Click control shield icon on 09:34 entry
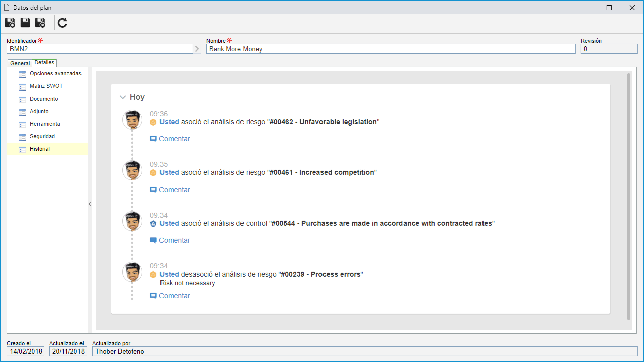This screenshot has width=644, height=362. (x=153, y=224)
